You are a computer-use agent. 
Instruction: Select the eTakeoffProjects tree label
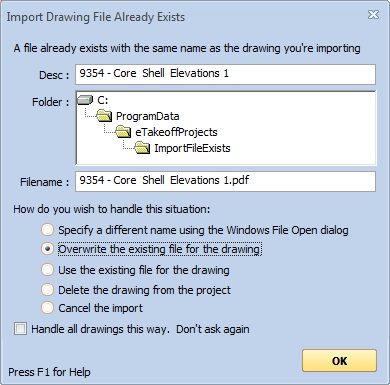(x=176, y=132)
